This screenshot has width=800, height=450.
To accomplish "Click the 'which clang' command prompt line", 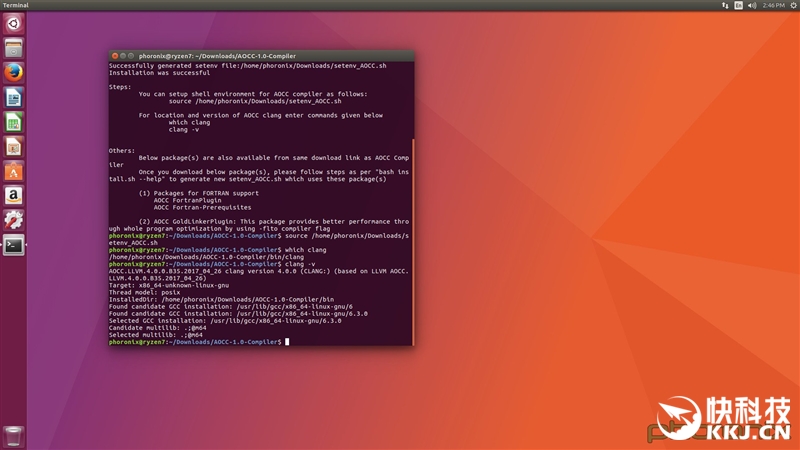I will [x=217, y=250].
